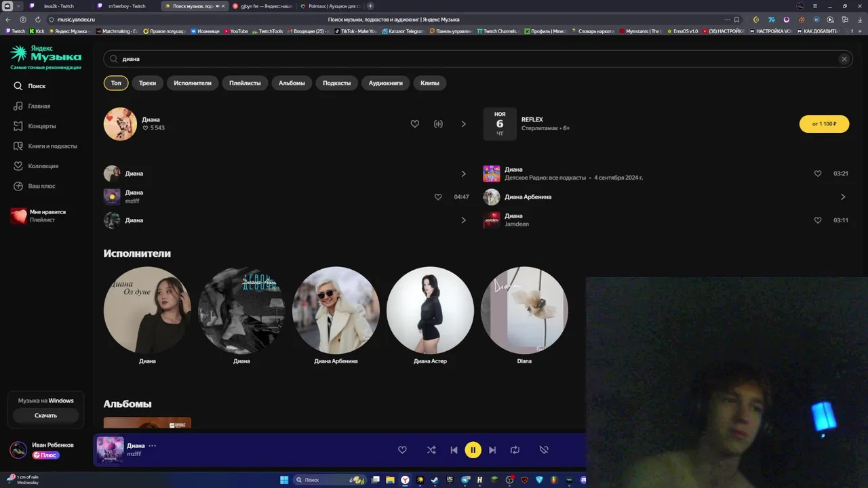This screenshot has width=868, height=488.
Task: Open Книги и подкасты section
Action: 45,146
